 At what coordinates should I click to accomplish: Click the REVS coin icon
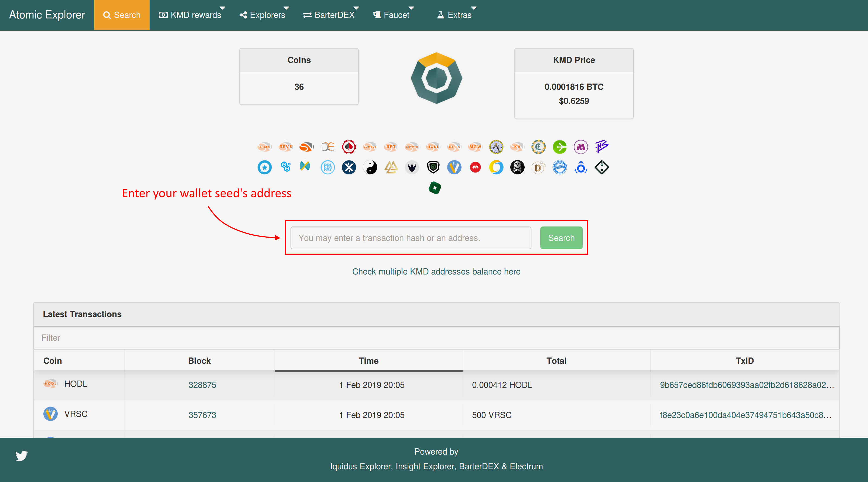click(x=285, y=147)
